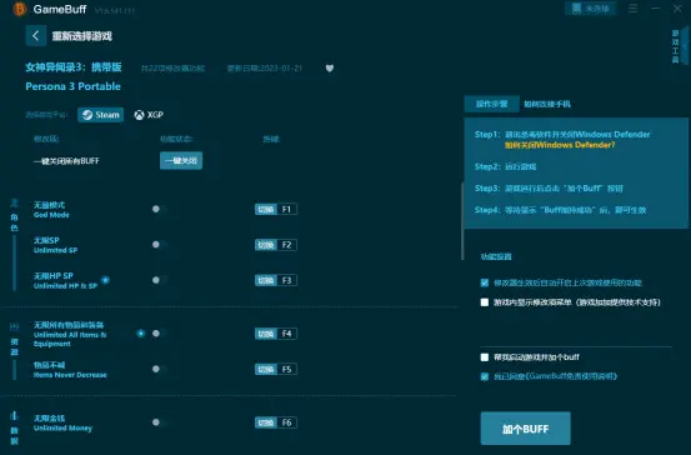692x455 pixels.
Task: Open the game tools sidebar at right edge
Action: (x=676, y=45)
